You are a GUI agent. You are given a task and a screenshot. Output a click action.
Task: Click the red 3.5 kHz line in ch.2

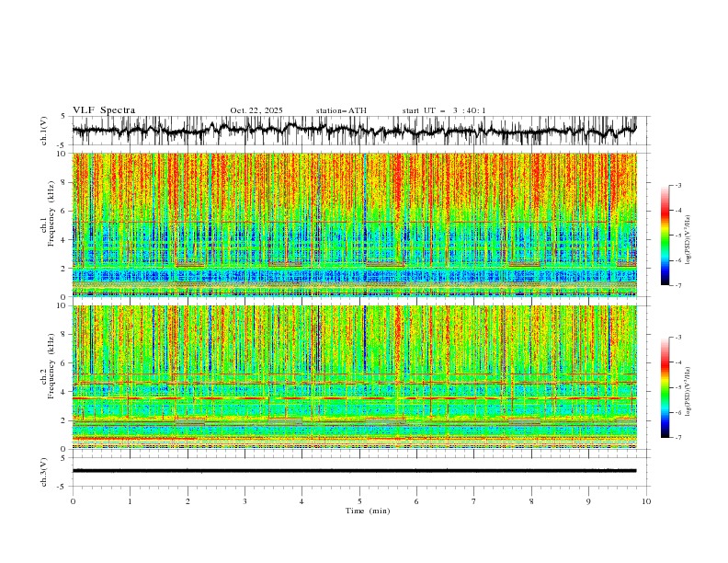tap(354, 398)
